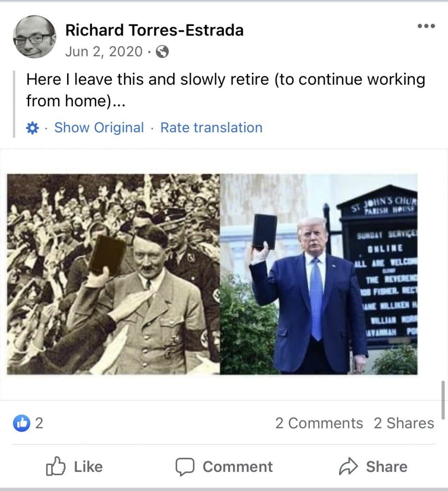The height and width of the screenshot is (491, 448).
Task: Click Show Original link
Action: (99, 128)
